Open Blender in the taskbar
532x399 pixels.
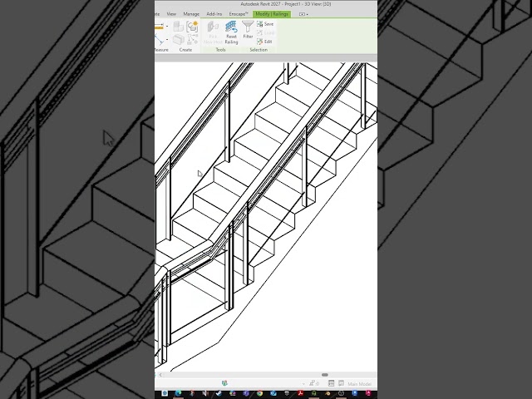(328, 393)
